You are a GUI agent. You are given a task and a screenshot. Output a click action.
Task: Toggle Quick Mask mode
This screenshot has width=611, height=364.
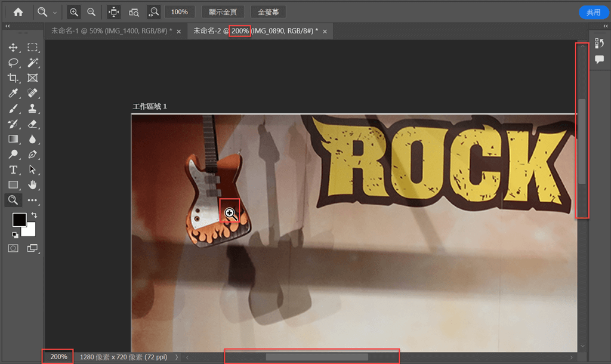pyautogui.click(x=13, y=248)
